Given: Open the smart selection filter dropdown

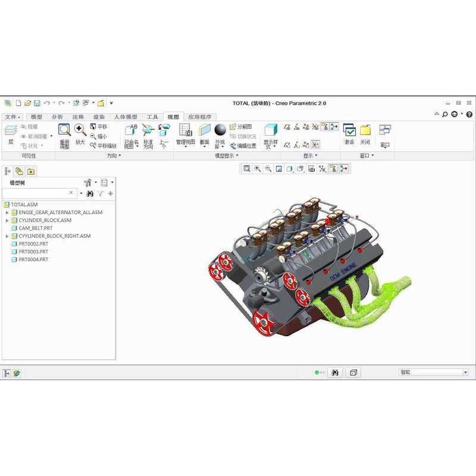Looking at the screenshot, I should point(465,372).
